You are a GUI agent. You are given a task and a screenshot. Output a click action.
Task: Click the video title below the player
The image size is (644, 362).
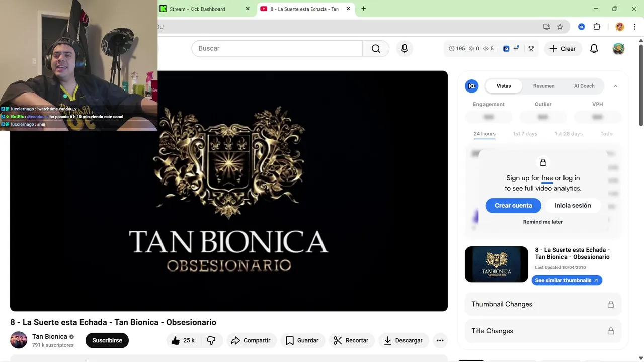pos(113,322)
